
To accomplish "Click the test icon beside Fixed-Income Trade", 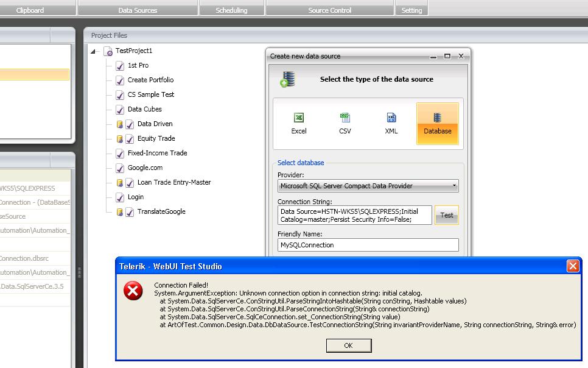I will pyautogui.click(x=120, y=154).
